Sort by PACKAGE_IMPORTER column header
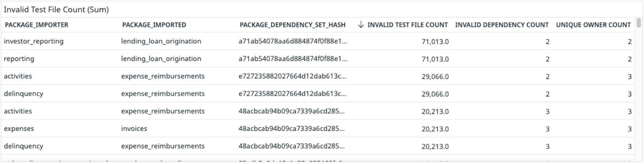The width and height of the screenshot is (644, 164). pos(37,25)
